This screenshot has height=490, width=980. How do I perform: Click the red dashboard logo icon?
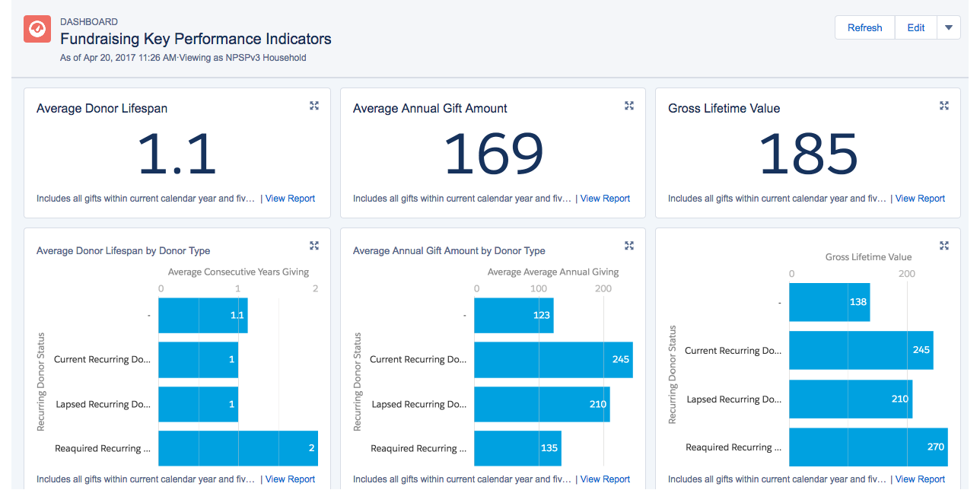(37, 28)
